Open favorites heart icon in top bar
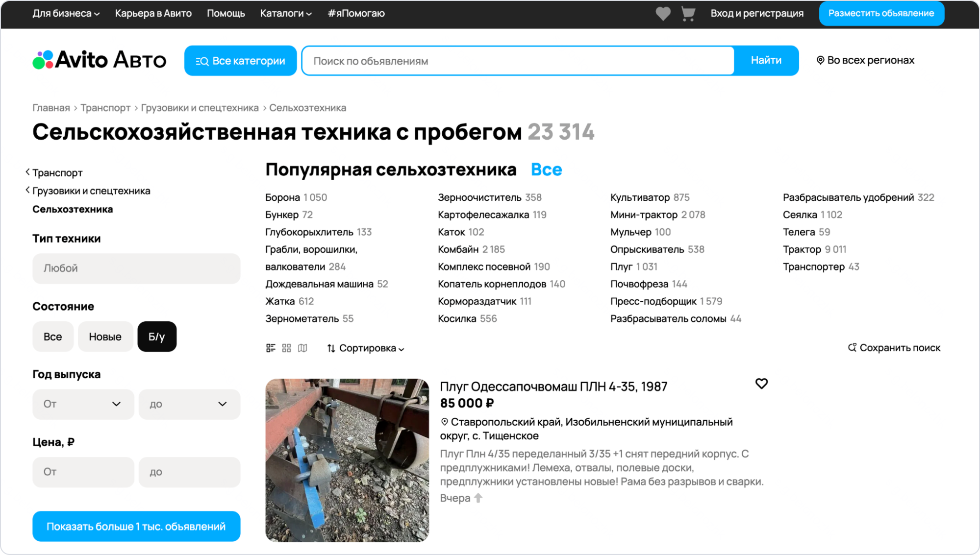 pos(663,14)
